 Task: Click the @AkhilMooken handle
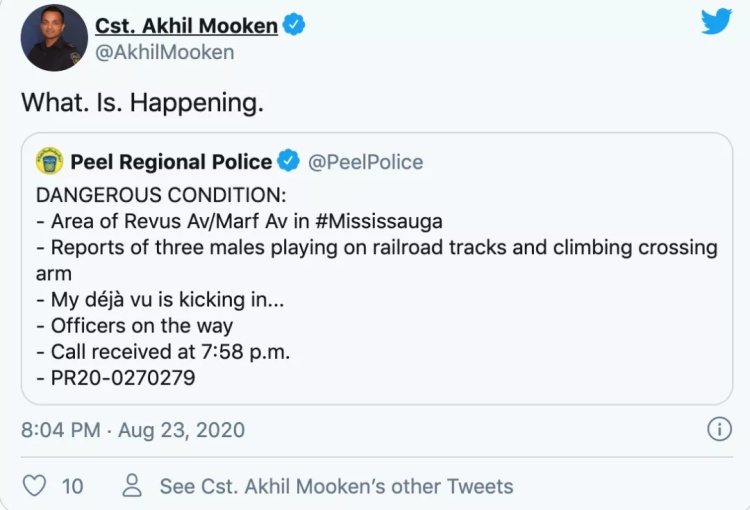coord(165,52)
